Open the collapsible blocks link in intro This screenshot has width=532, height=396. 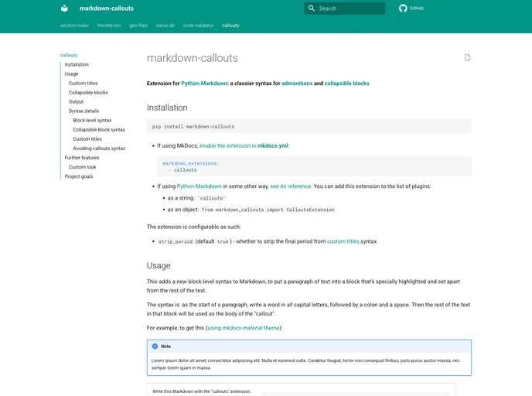tap(346, 83)
